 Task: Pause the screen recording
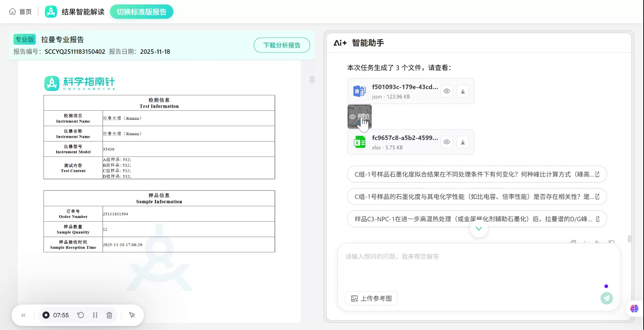click(x=95, y=315)
